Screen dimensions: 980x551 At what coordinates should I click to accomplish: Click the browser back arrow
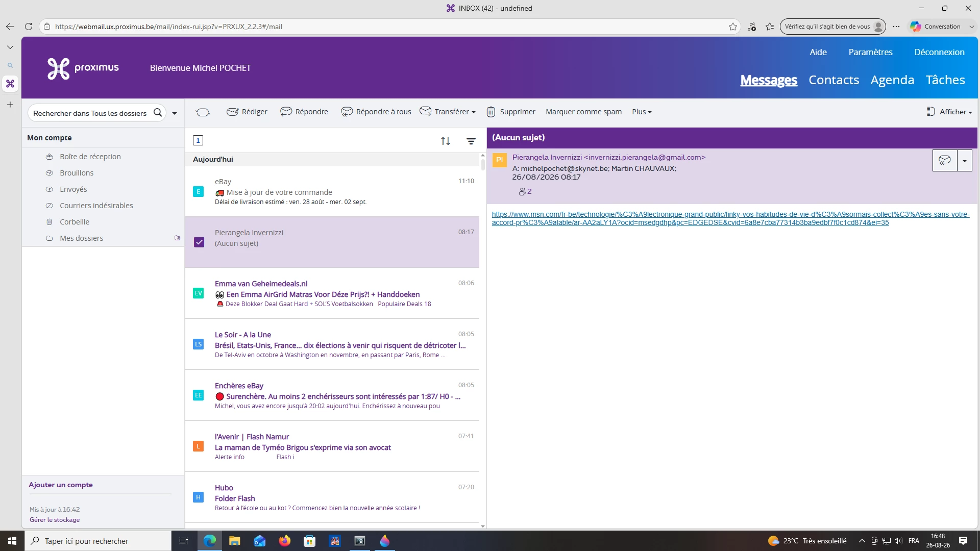click(x=10, y=27)
